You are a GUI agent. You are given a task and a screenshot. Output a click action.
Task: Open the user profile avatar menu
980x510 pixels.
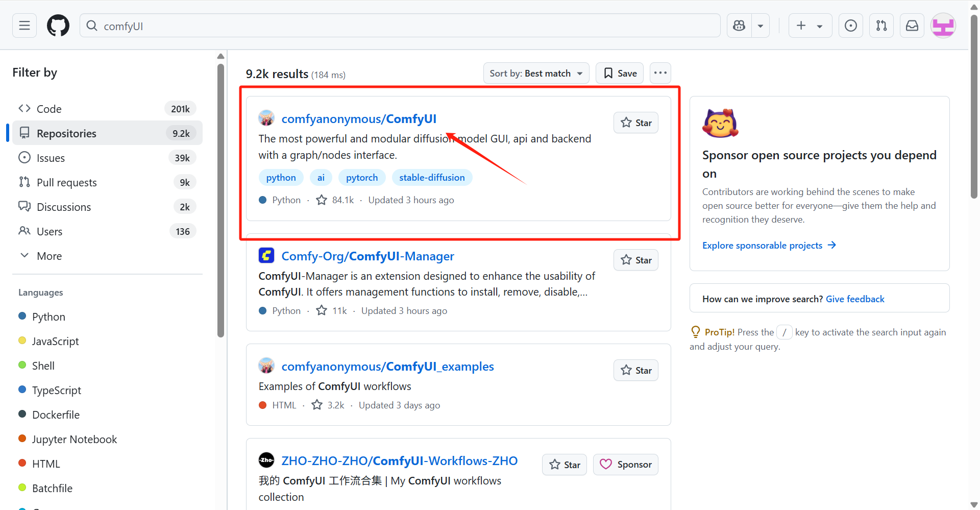point(943,26)
